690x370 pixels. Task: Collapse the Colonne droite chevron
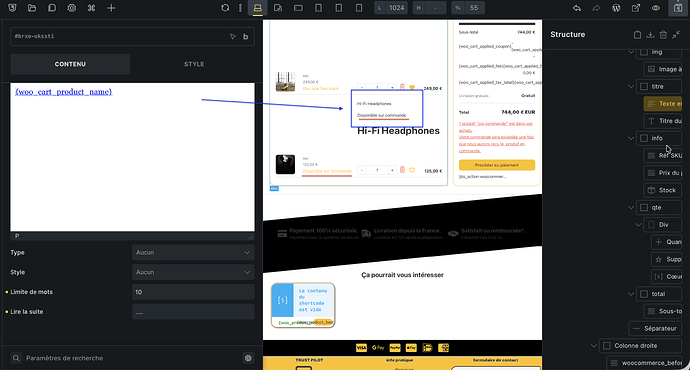pos(594,346)
